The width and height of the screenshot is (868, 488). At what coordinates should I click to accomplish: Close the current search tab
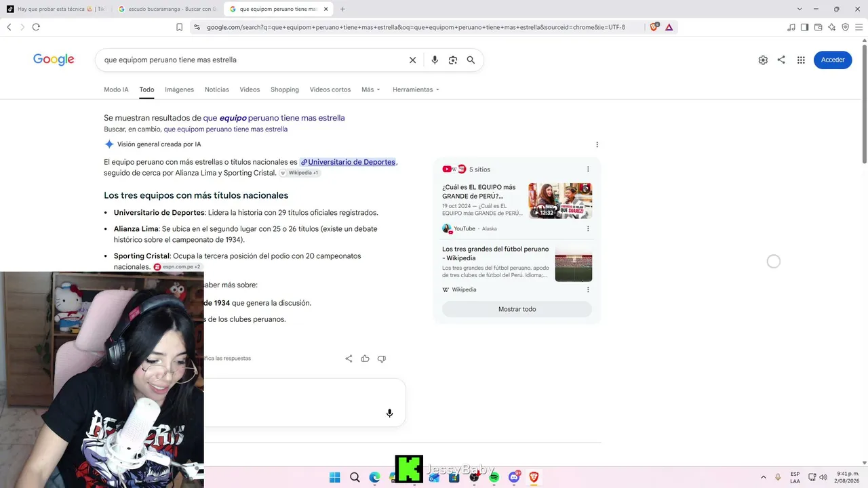click(325, 9)
